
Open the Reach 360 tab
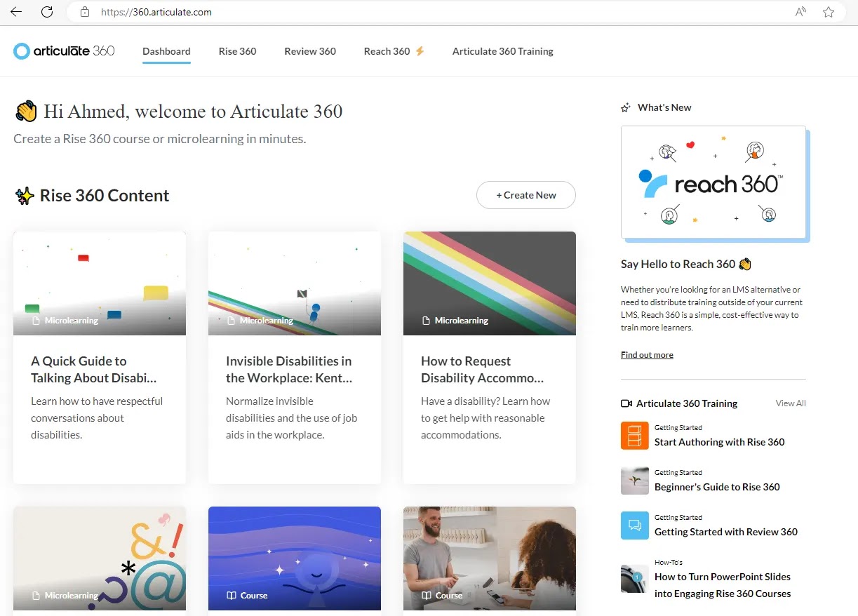pos(387,51)
